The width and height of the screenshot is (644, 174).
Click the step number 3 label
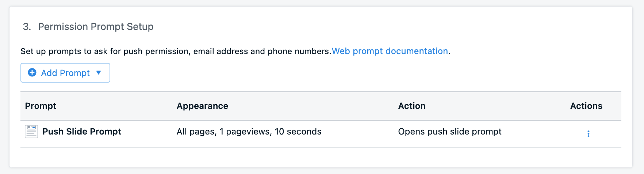[27, 27]
